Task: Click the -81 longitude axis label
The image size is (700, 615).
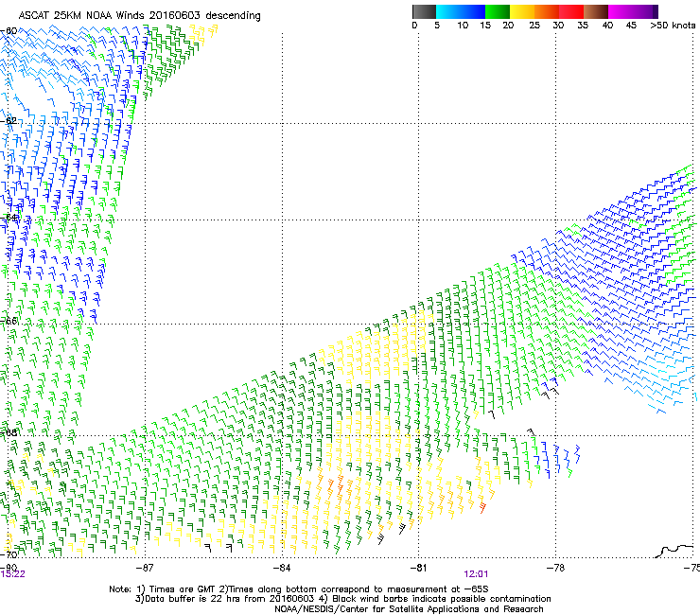Action: click(x=418, y=568)
